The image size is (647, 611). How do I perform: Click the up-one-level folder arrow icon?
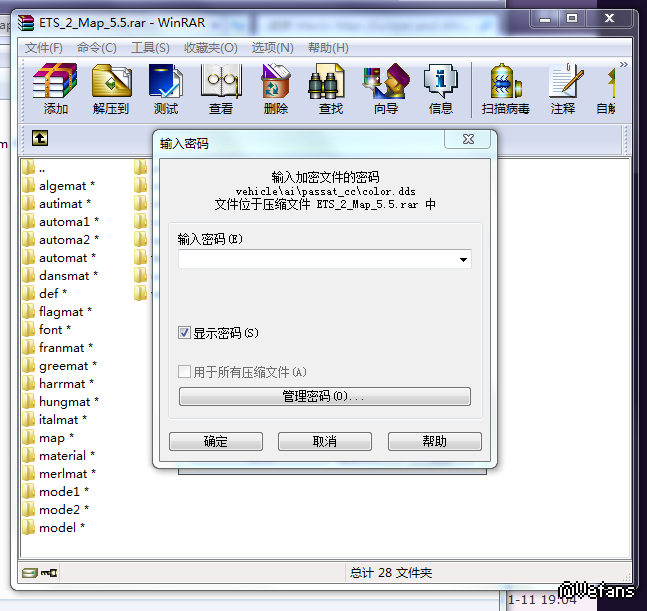click(x=40, y=138)
